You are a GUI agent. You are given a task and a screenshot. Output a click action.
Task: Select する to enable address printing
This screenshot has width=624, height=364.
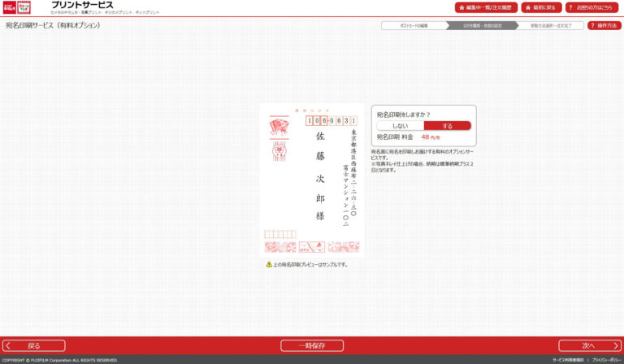coord(447,126)
